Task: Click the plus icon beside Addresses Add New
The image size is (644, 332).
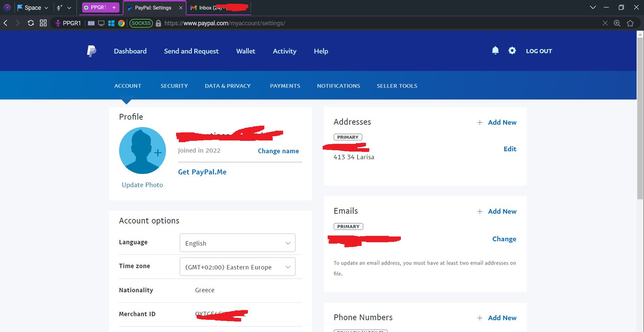Action: (x=480, y=122)
